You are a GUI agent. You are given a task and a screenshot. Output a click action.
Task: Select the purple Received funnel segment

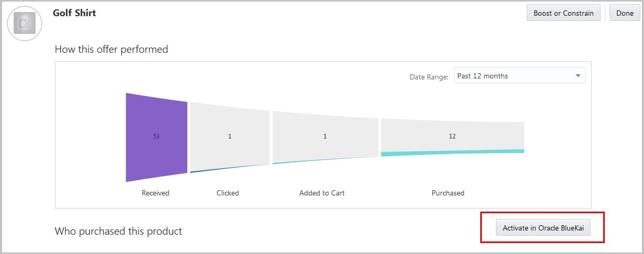[156, 136]
